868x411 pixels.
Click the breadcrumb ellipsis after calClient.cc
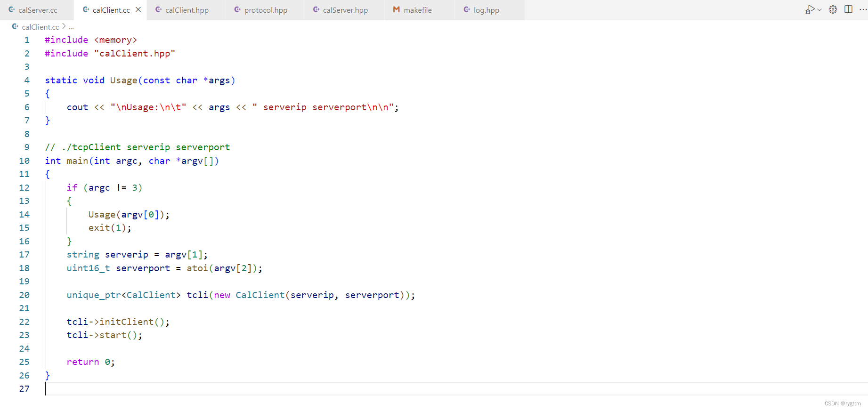(x=71, y=27)
